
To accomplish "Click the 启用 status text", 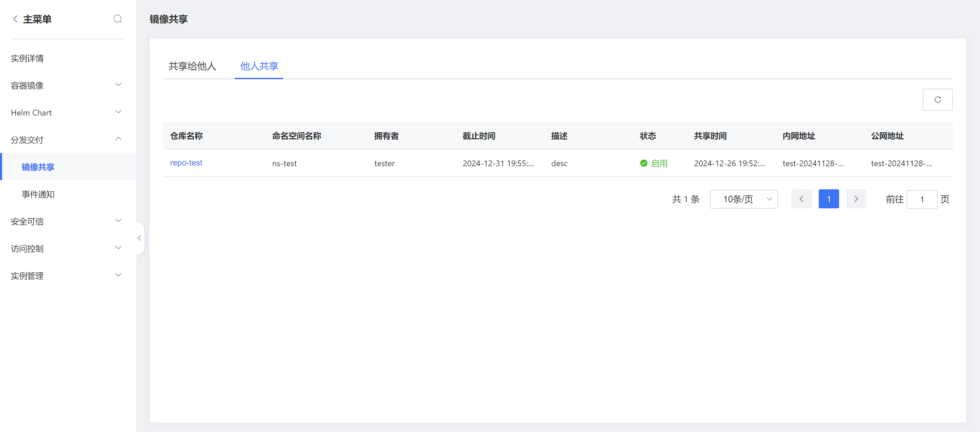I will tap(659, 163).
